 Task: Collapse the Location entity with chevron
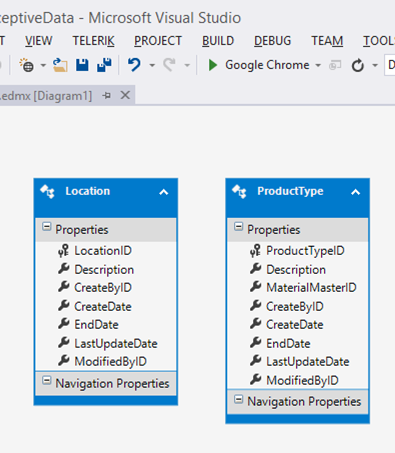point(164,192)
